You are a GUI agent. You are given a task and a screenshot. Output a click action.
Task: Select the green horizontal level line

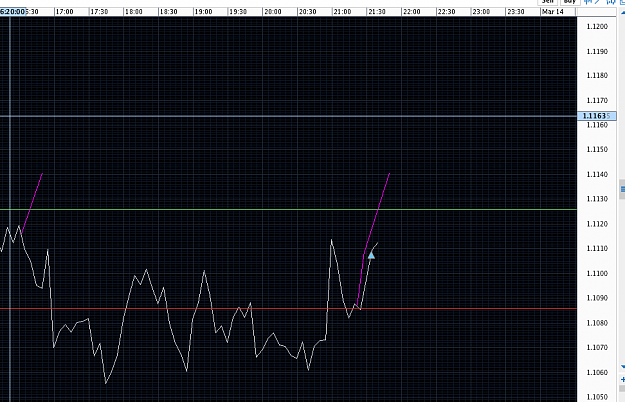(288, 209)
